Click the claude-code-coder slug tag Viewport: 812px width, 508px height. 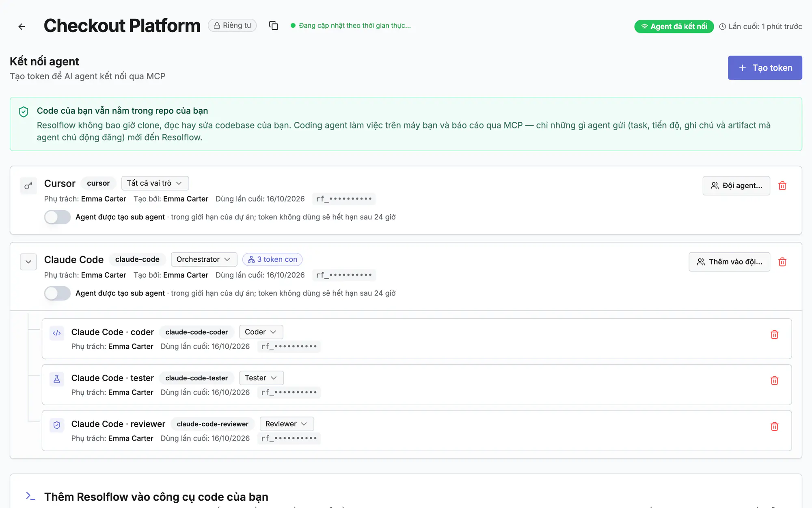pyautogui.click(x=197, y=332)
